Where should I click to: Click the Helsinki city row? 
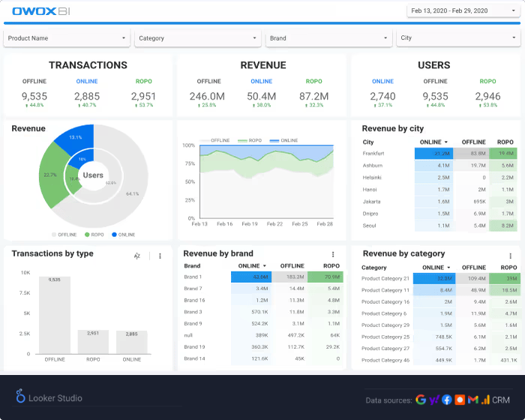[439, 178]
